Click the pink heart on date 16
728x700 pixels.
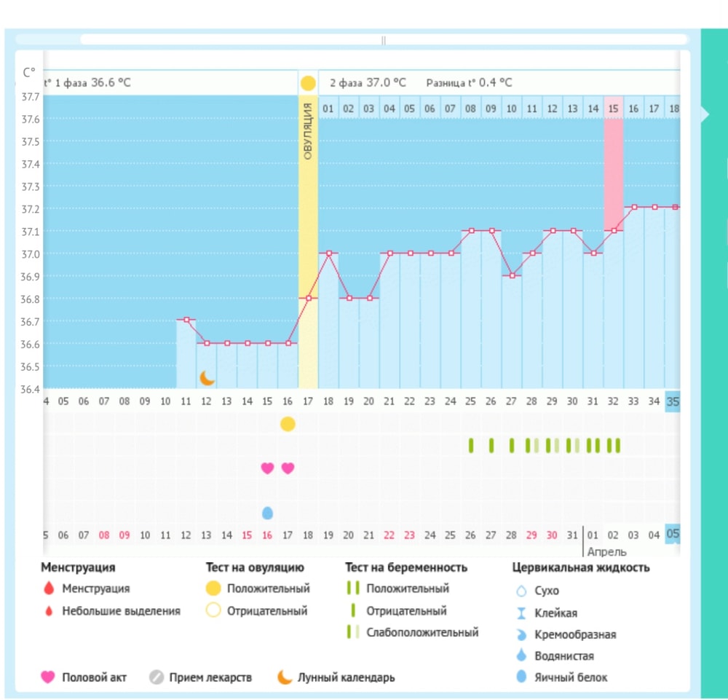click(267, 468)
